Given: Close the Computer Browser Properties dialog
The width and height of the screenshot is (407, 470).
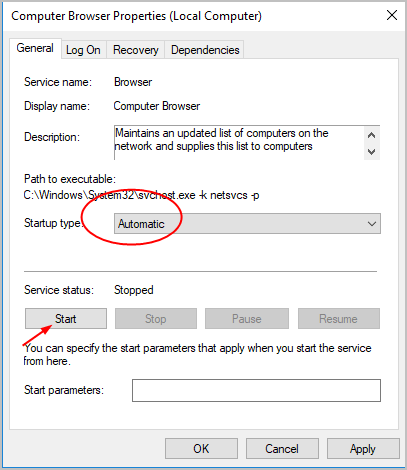Looking at the screenshot, I should [x=392, y=15].
